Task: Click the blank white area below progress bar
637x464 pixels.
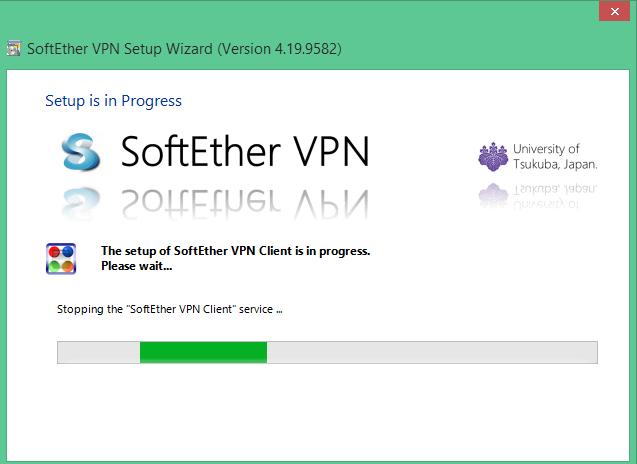Action: click(318, 412)
